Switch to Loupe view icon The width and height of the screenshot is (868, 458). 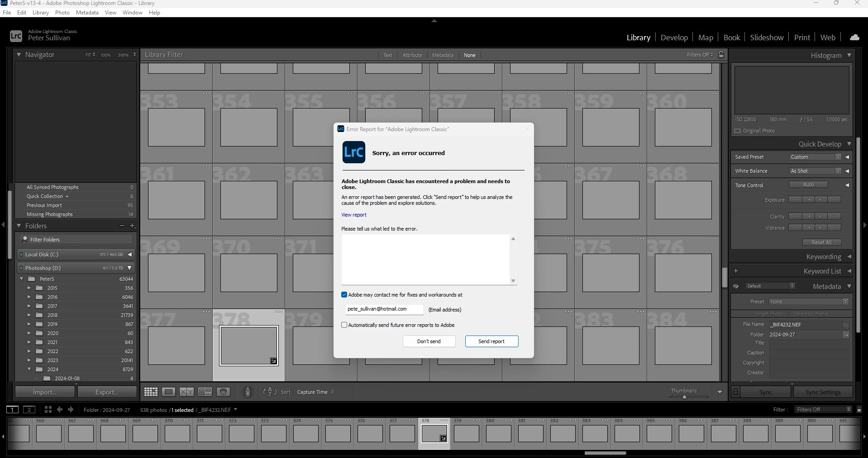click(x=169, y=392)
